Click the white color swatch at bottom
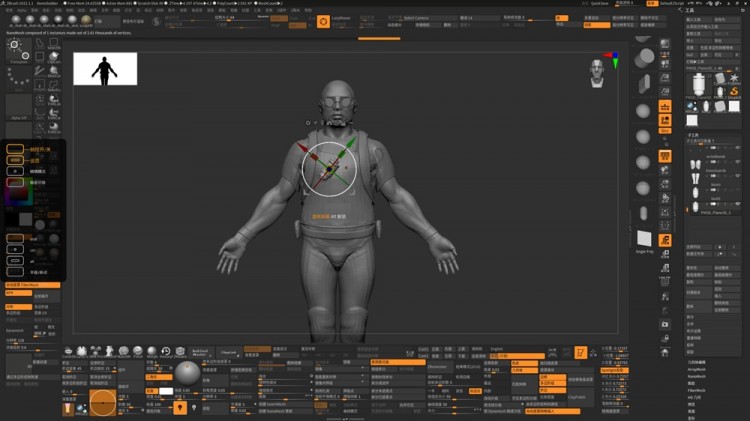Screen dimensions: 750x421 pyautogui.click(x=166, y=391)
